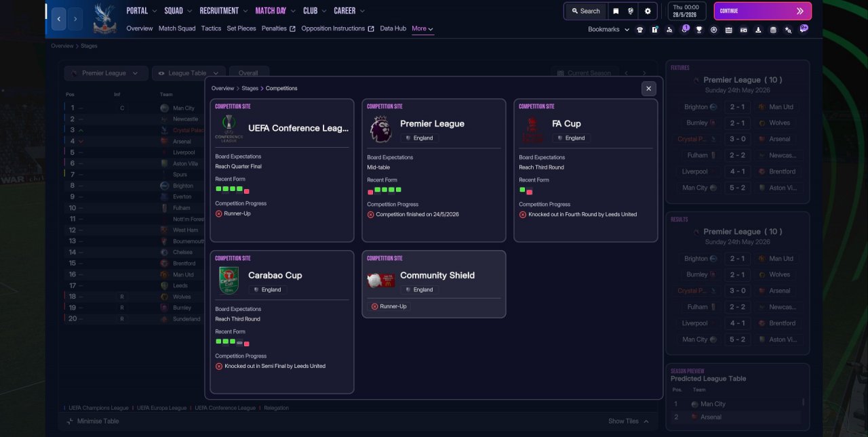Open the Data Hub tab
Screen dimensions: 868x437
(393, 29)
